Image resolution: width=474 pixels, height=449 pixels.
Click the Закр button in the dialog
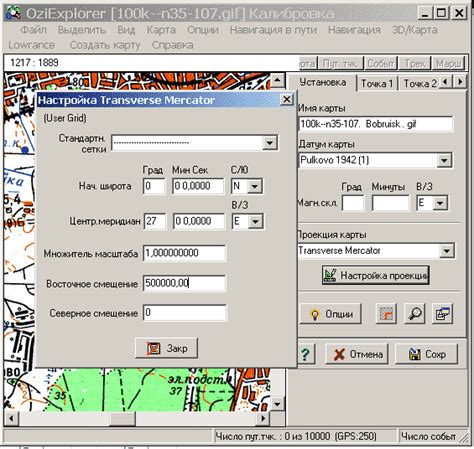coord(166,348)
